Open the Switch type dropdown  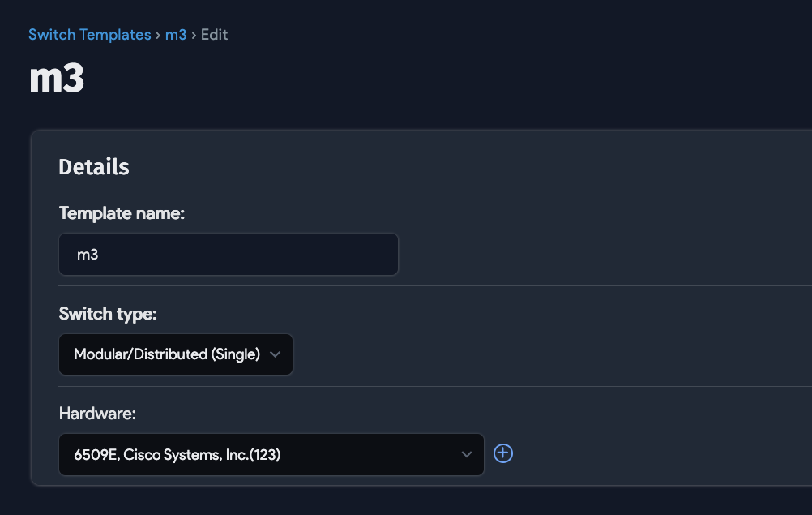[176, 354]
